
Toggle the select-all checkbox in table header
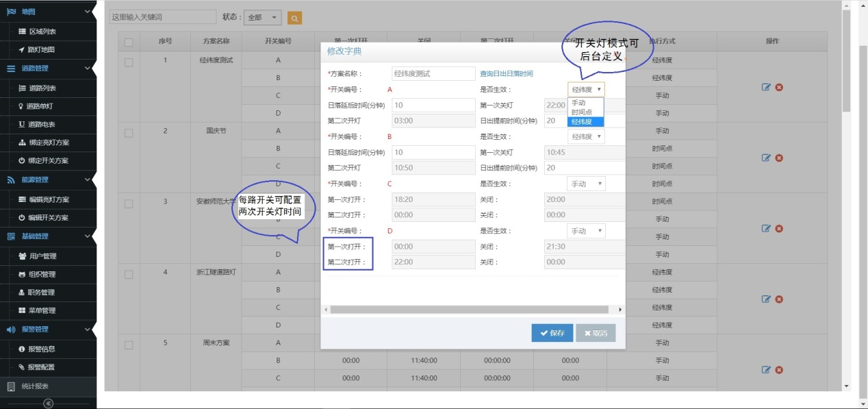129,42
